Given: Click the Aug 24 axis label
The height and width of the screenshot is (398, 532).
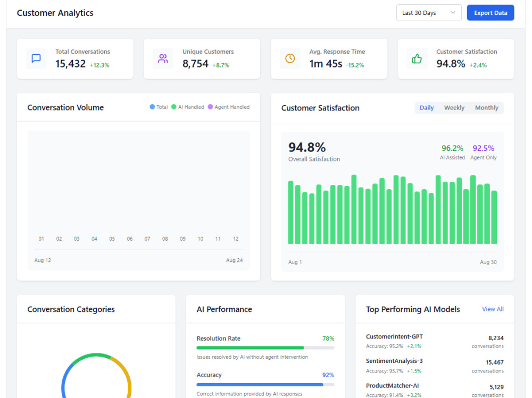Looking at the screenshot, I should tap(235, 260).
